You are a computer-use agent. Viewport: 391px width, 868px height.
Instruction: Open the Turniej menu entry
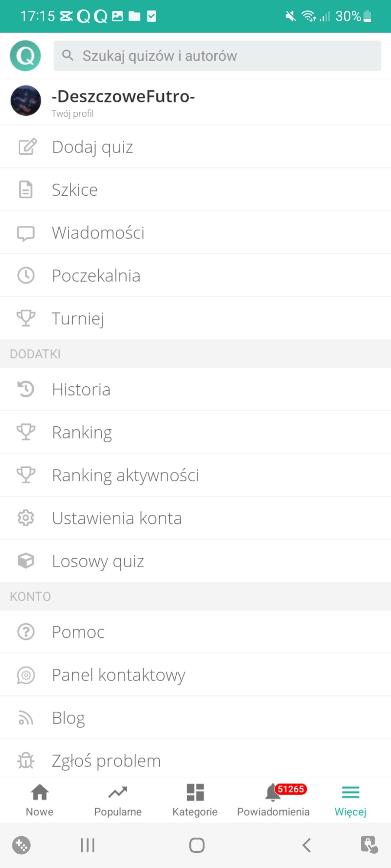[x=78, y=318]
